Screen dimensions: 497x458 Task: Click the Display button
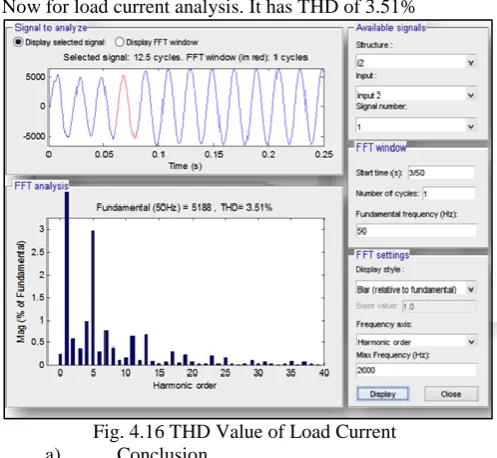pos(383,394)
